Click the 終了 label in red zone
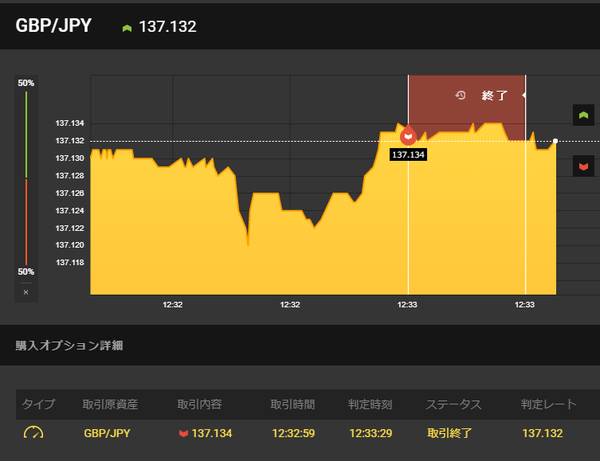The width and height of the screenshot is (600, 461). tap(494, 95)
